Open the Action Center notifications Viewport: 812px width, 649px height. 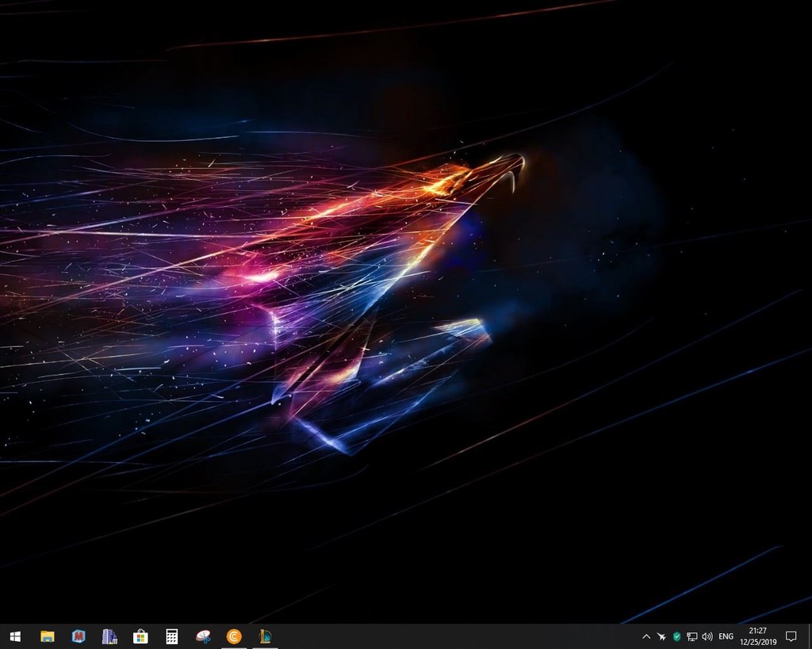(x=791, y=636)
